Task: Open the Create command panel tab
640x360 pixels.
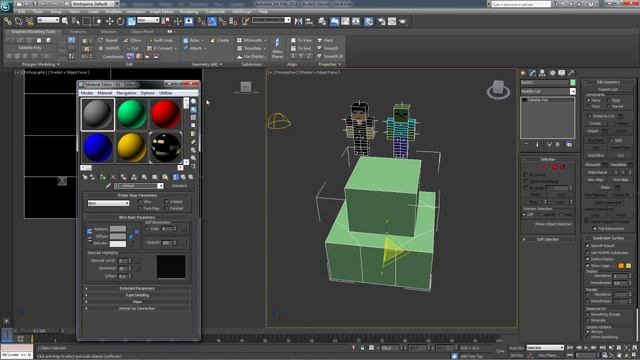Action: coord(523,73)
